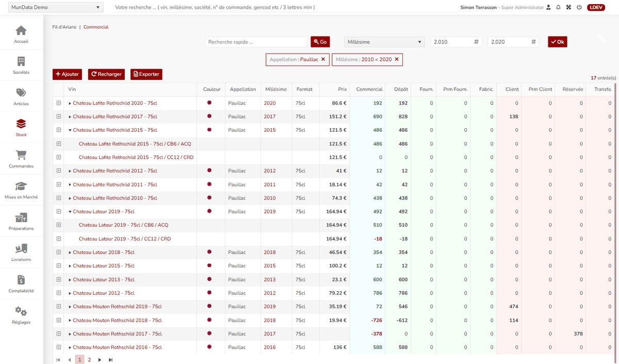
Task: Open Commandes with the cart icon
Action: point(21,159)
